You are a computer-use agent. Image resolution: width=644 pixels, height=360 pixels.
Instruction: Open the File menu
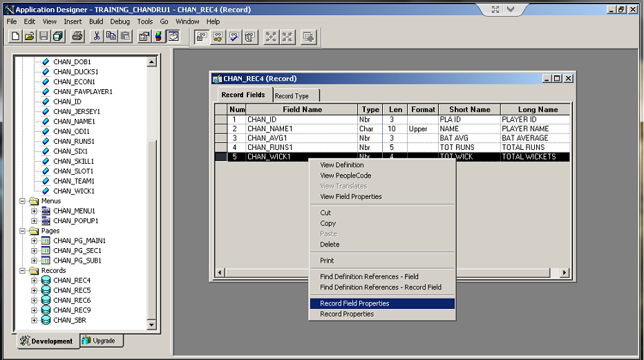coord(12,21)
